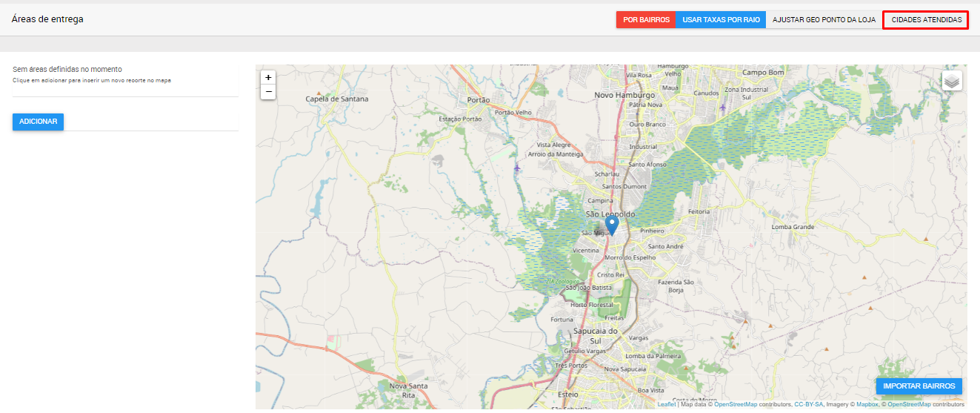Zoom in the map with the plus button
980x413 pixels.
pyautogui.click(x=268, y=77)
